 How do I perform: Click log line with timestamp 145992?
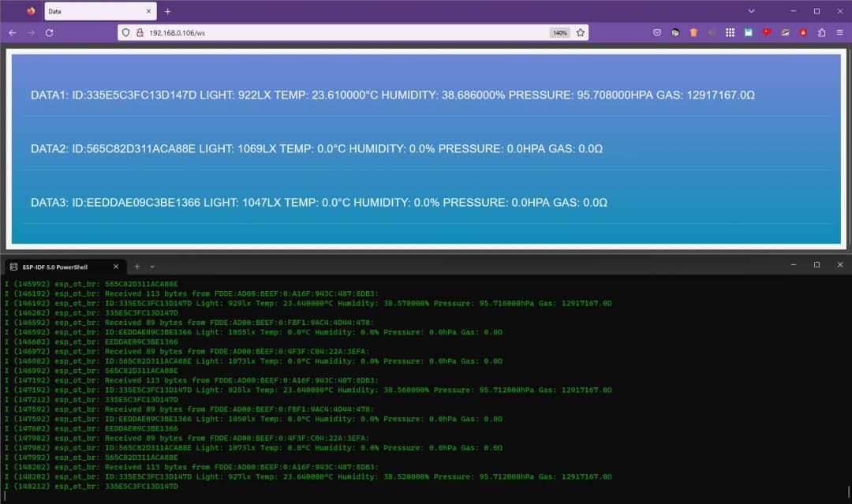92,284
